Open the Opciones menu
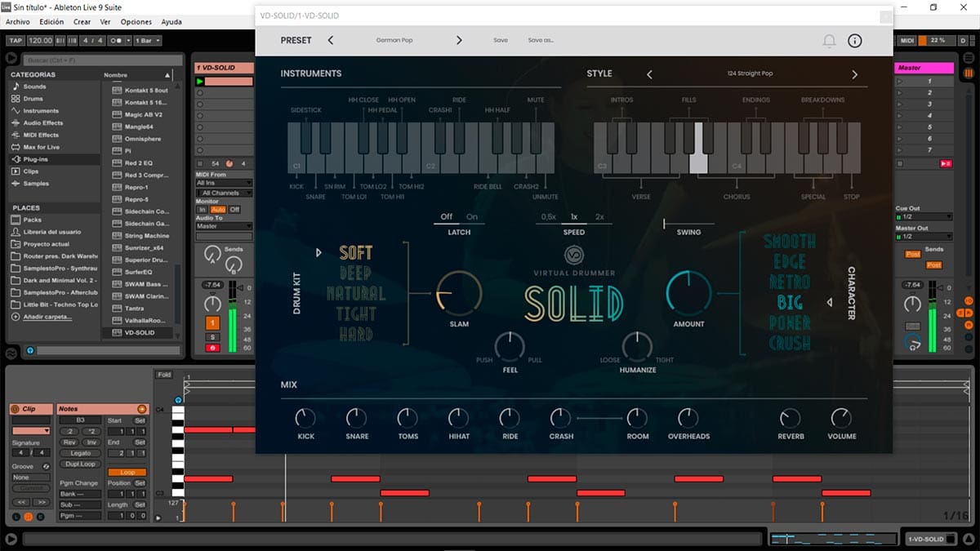Image resolution: width=980 pixels, height=551 pixels. 136,22
